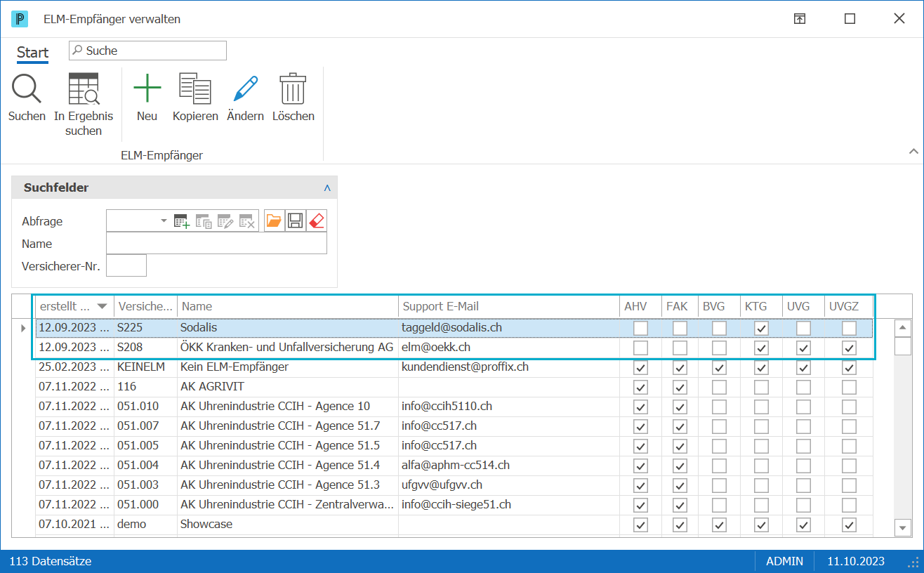
Task: Click the KTG column header
Action: 761,306
